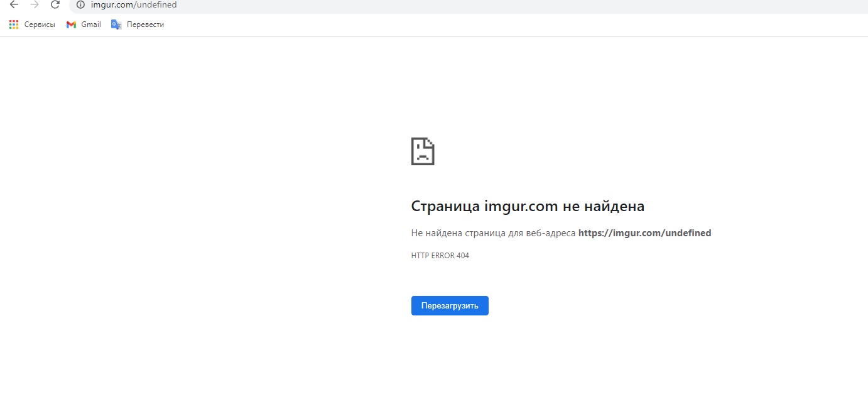Reload the page with the refresh icon
This screenshot has width=868, height=404.
[x=55, y=5]
